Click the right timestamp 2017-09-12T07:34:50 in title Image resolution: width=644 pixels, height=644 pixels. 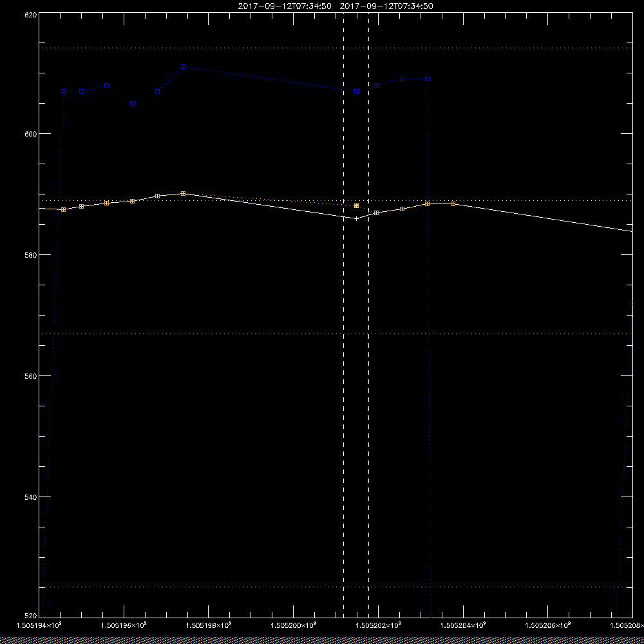(386, 6)
